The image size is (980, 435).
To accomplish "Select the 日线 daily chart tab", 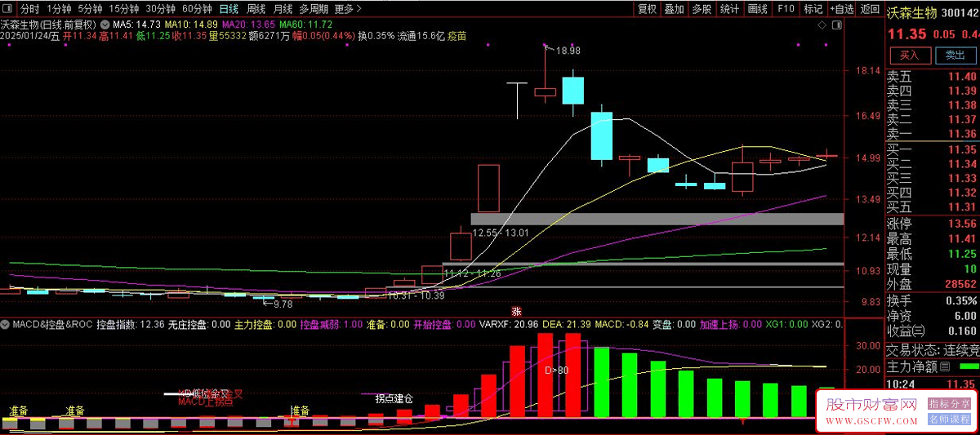I will coord(229,9).
